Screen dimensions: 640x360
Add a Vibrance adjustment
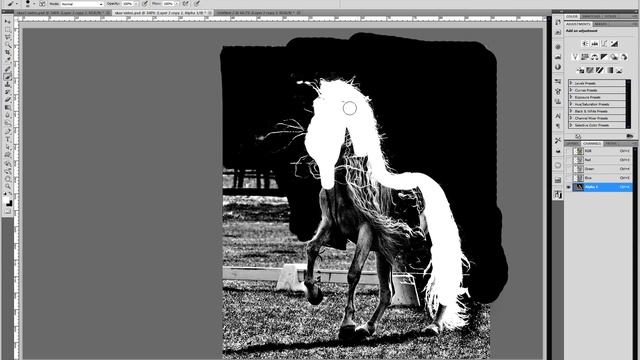(575, 57)
